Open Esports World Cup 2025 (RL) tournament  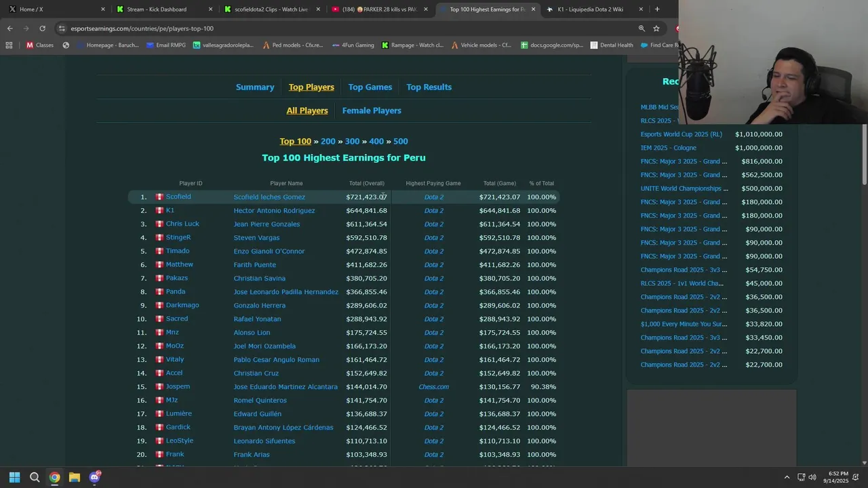tap(681, 134)
